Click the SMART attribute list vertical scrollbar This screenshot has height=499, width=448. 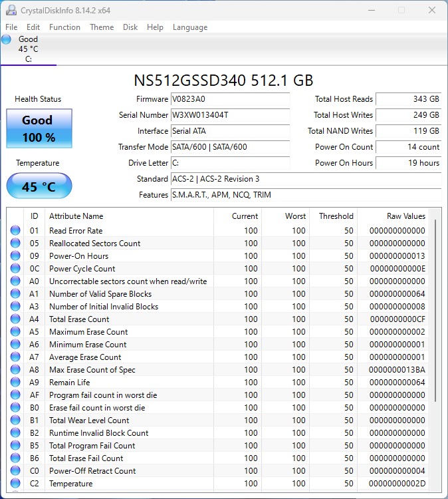[435, 310]
